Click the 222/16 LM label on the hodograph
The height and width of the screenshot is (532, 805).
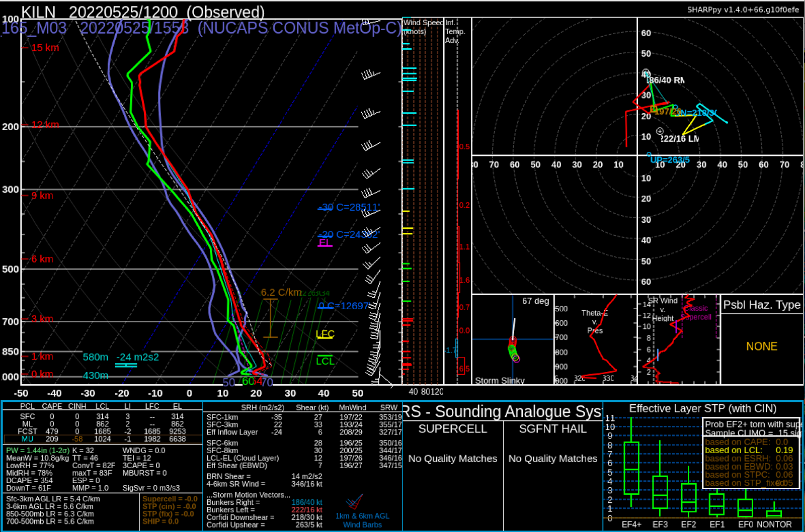tap(680, 139)
